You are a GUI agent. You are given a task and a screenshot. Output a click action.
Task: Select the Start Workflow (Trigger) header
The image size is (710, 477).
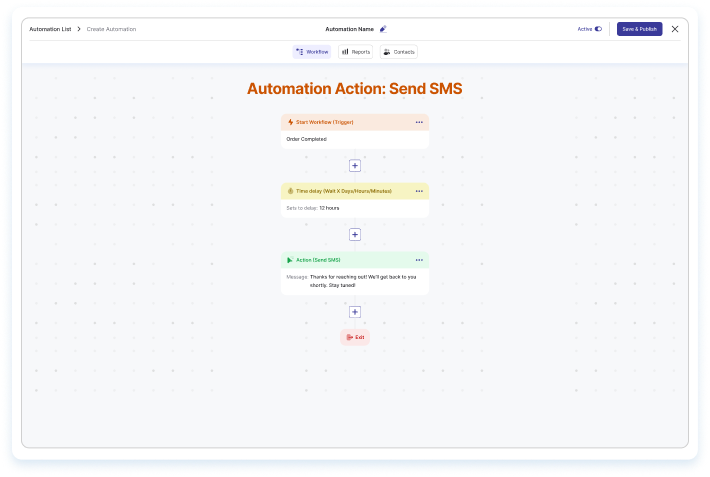click(355, 122)
